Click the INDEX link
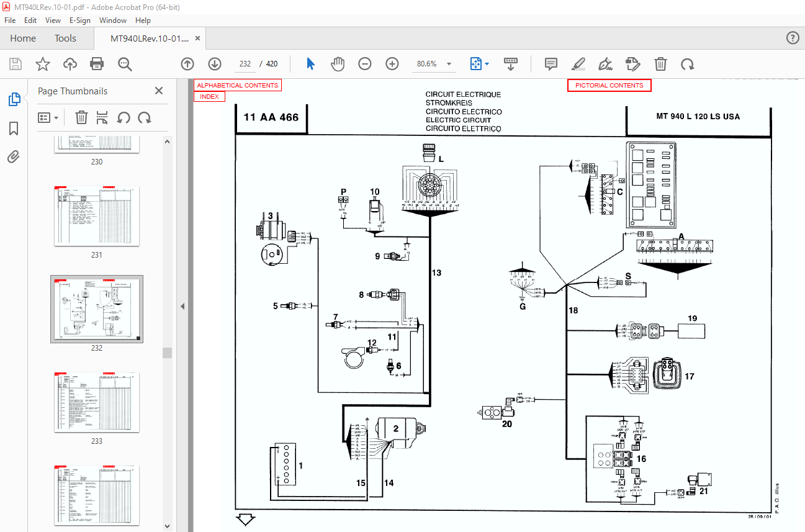Viewport: 805px width, 532px height. (209, 96)
